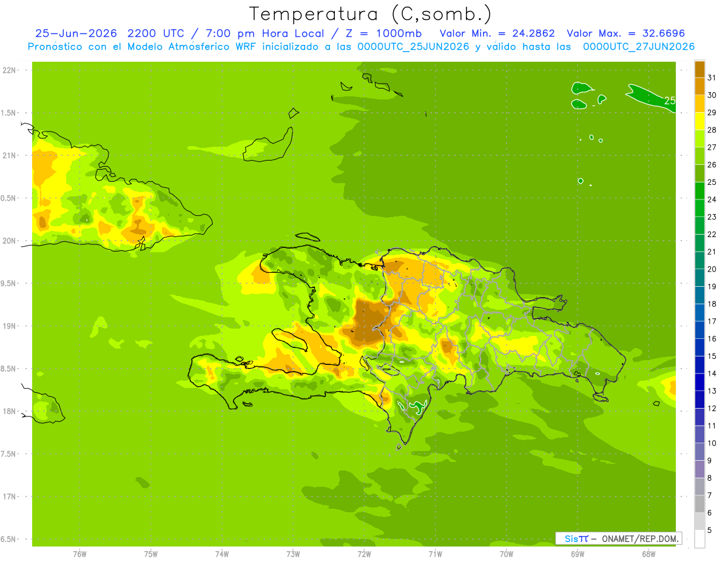The image size is (728, 562).
Task: Click the legend value 31
Action: (x=712, y=78)
